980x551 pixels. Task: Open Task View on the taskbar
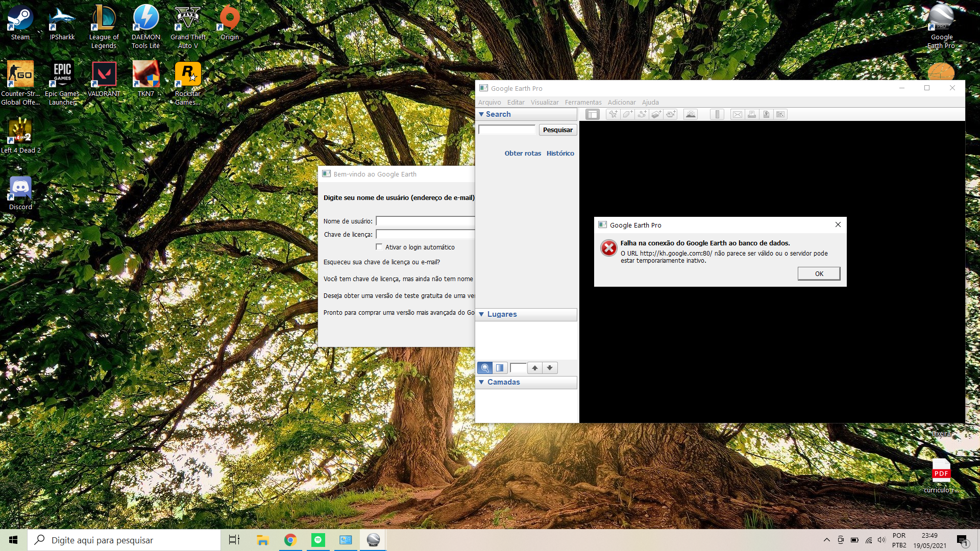click(x=234, y=540)
